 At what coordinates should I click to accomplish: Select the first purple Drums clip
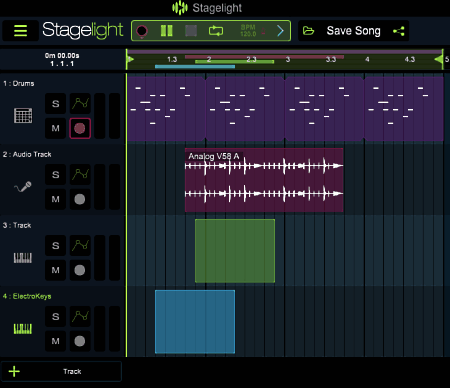[166, 109]
